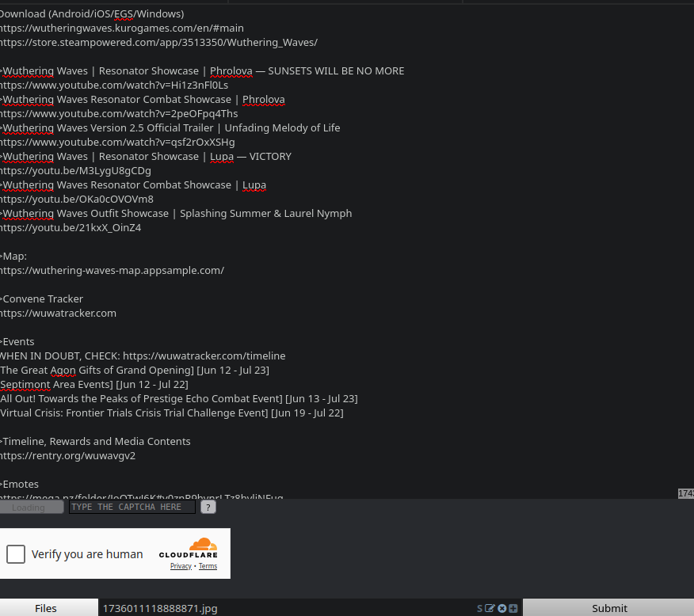Click the misspelled word Septimont
The image size is (694, 616).
(25, 384)
